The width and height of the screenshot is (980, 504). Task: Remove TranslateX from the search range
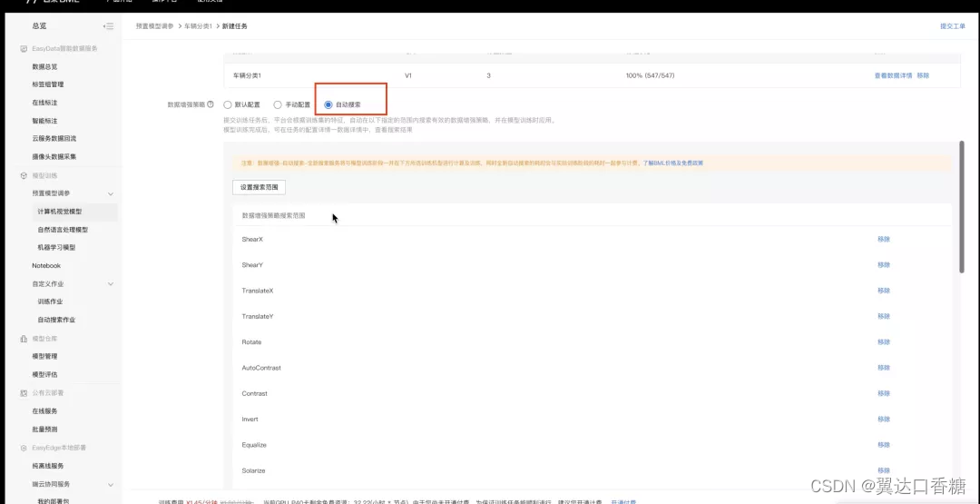(x=884, y=291)
